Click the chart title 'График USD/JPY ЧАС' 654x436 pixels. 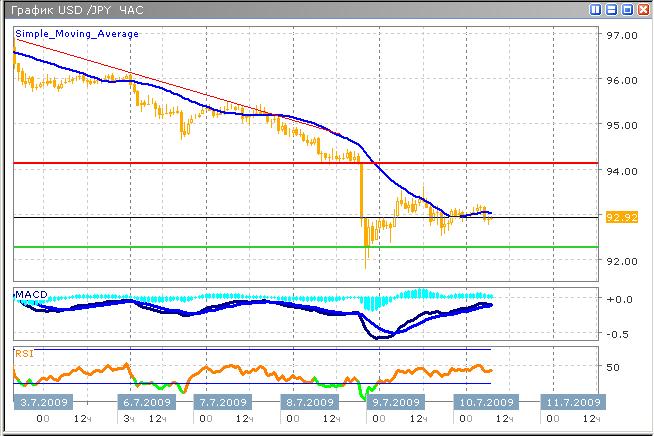(75, 10)
